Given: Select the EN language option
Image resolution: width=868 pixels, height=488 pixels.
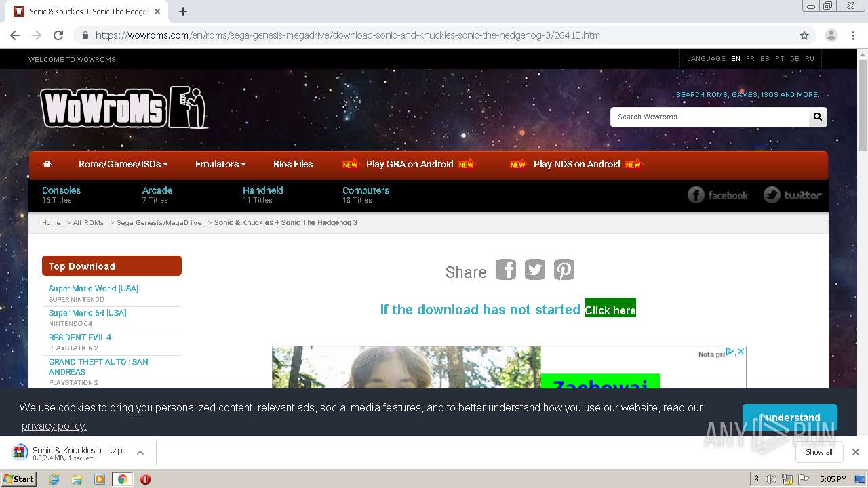Looking at the screenshot, I should click(736, 59).
